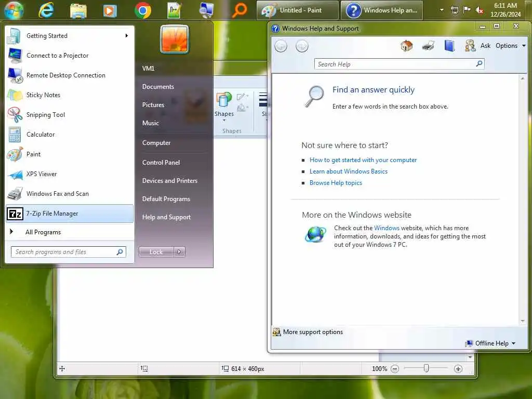Open the Options dropdown in Help window

pyautogui.click(x=510, y=46)
